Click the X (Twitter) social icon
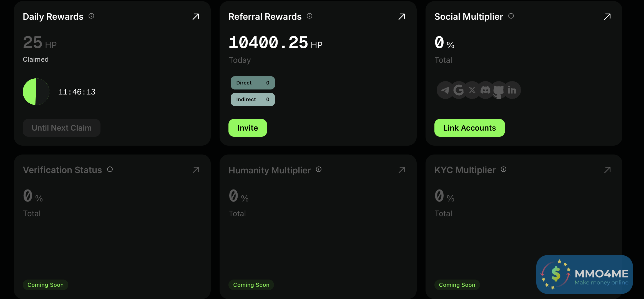644x299 pixels. click(472, 90)
